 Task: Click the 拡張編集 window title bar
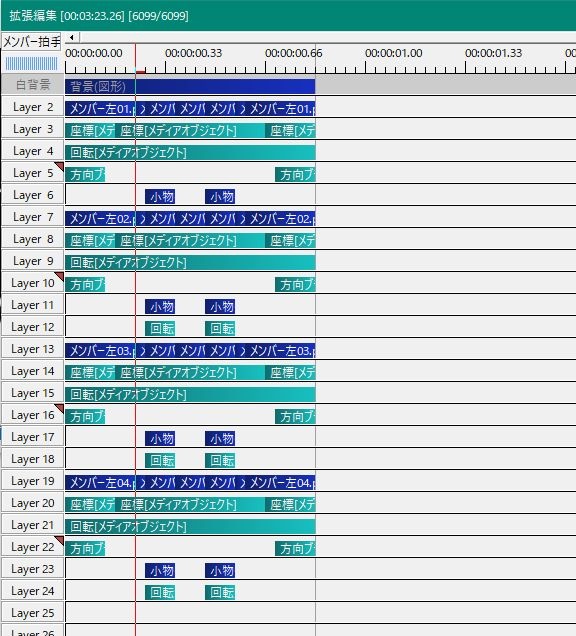coord(288,15)
